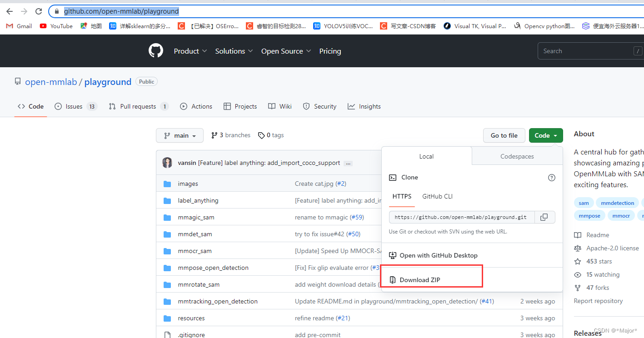Image resolution: width=644 pixels, height=338 pixels.
Task: Open the 地图 maps bookmark
Action: 91,26
